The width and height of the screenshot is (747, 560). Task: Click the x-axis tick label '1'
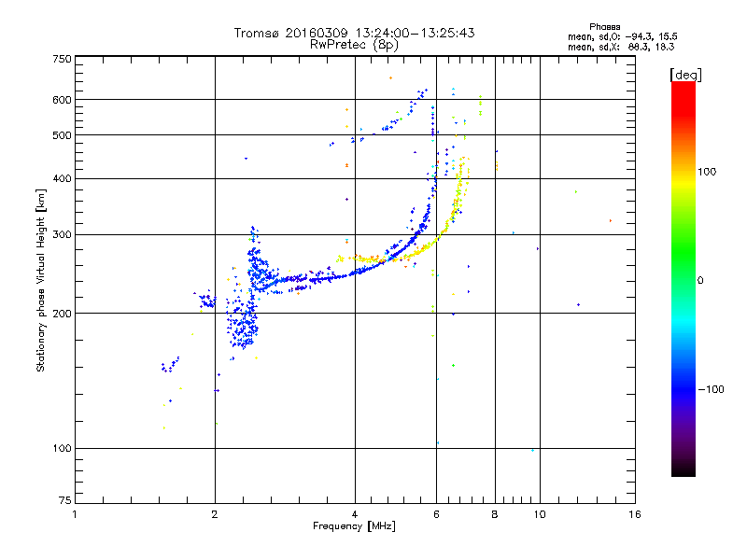75,514
